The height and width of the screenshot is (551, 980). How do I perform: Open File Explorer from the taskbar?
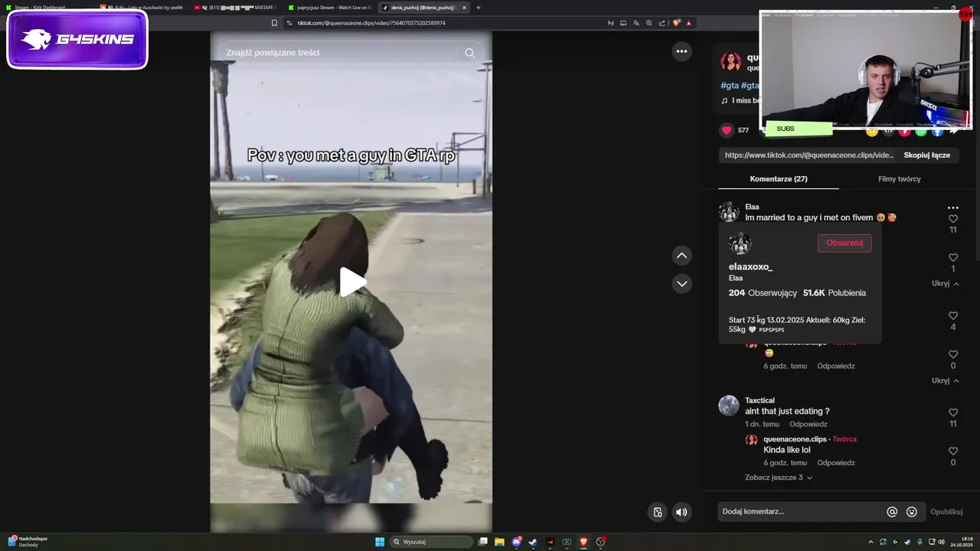coord(499,542)
